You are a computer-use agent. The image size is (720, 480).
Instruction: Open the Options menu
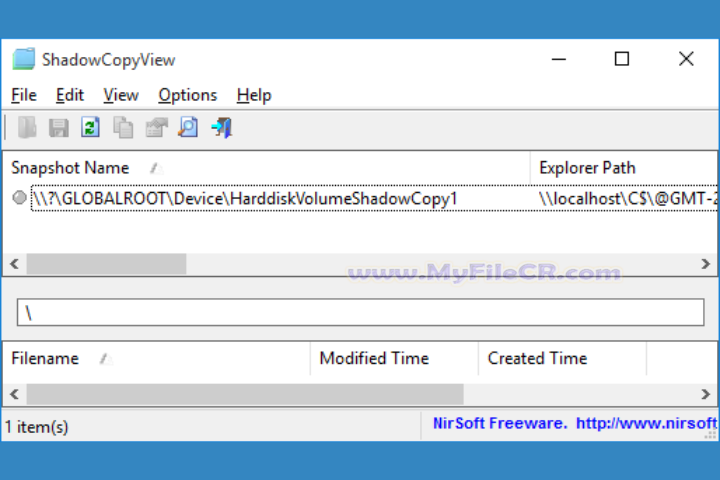tap(187, 95)
